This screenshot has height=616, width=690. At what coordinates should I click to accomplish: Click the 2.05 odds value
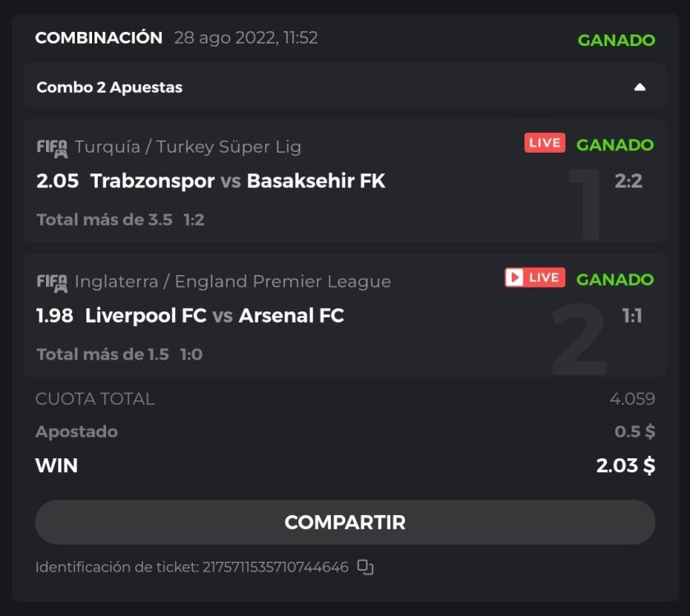pyautogui.click(x=57, y=181)
